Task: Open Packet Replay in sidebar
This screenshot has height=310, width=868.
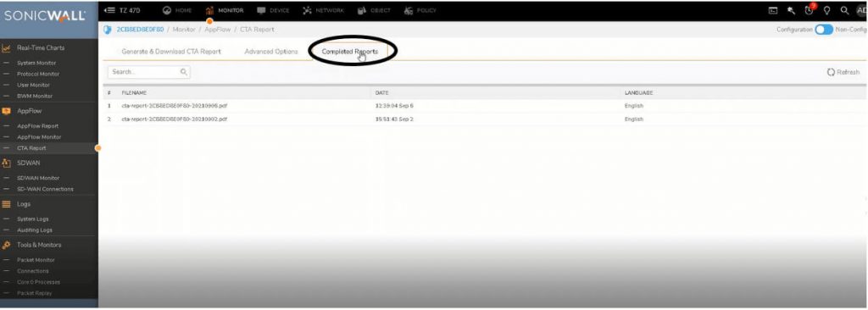Action: click(x=34, y=293)
